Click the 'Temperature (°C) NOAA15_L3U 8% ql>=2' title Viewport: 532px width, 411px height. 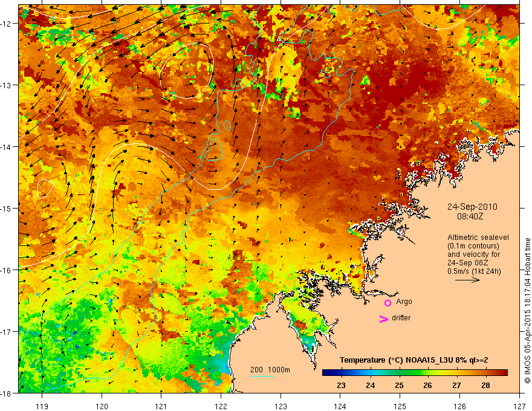[414, 360]
